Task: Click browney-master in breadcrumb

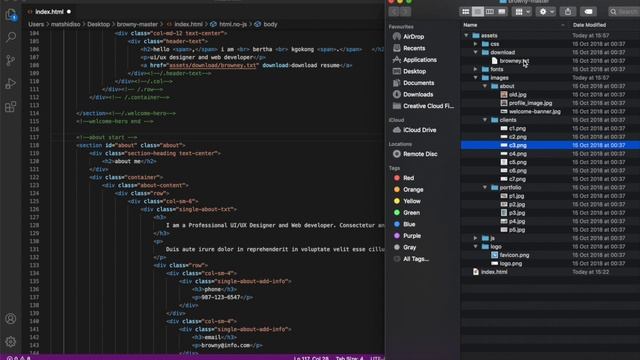Action: click(137, 24)
